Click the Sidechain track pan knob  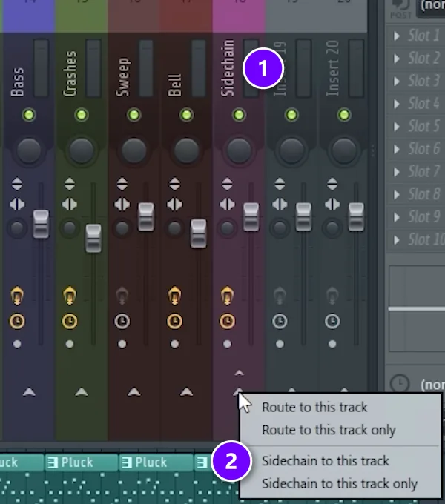click(239, 150)
